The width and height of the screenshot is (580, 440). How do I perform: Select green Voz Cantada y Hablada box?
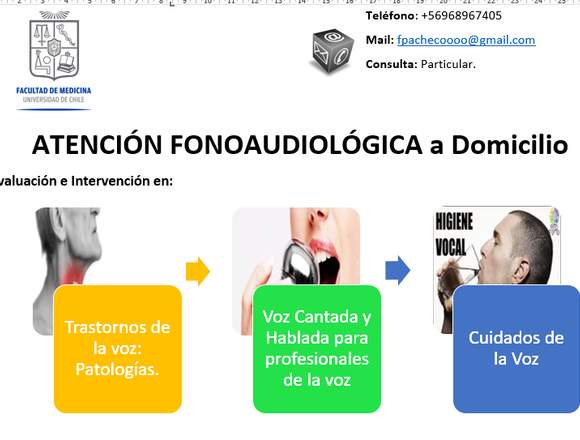click(x=317, y=349)
